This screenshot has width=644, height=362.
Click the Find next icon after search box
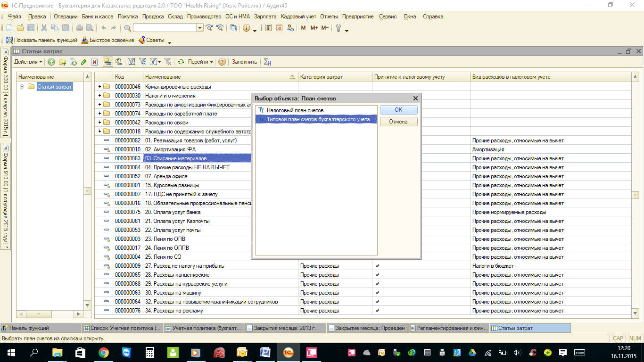coord(209,28)
